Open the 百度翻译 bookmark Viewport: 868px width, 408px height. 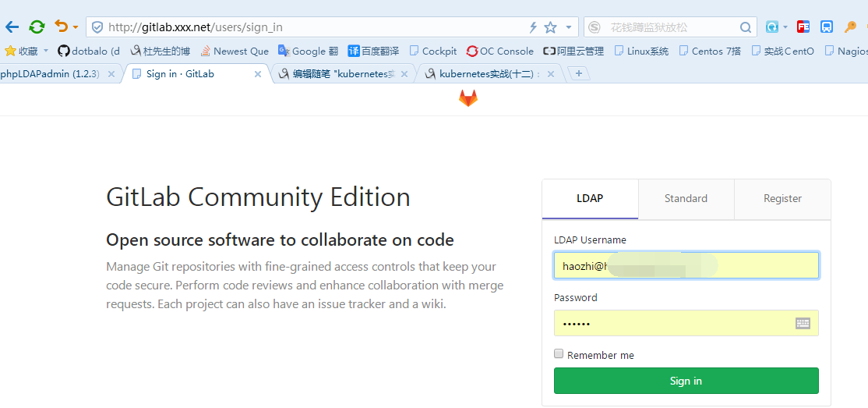click(x=373, y=51)
